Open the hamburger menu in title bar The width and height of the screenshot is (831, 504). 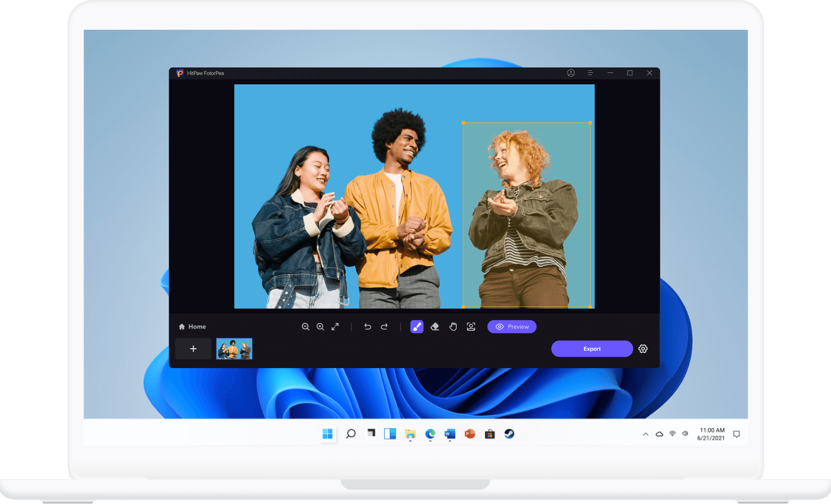tap(590, 73)
